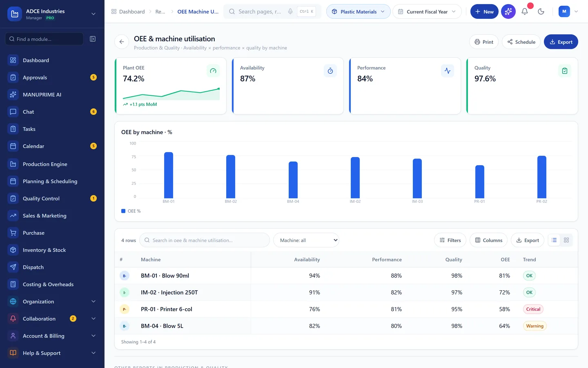
Task: Open table Filters
Action: point(450,240)
